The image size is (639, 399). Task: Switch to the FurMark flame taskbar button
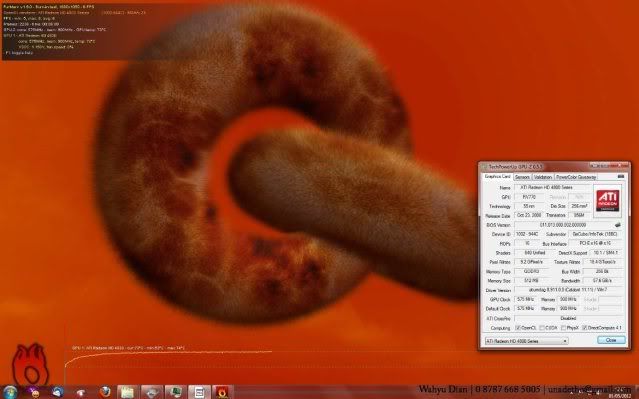(223, 392)
